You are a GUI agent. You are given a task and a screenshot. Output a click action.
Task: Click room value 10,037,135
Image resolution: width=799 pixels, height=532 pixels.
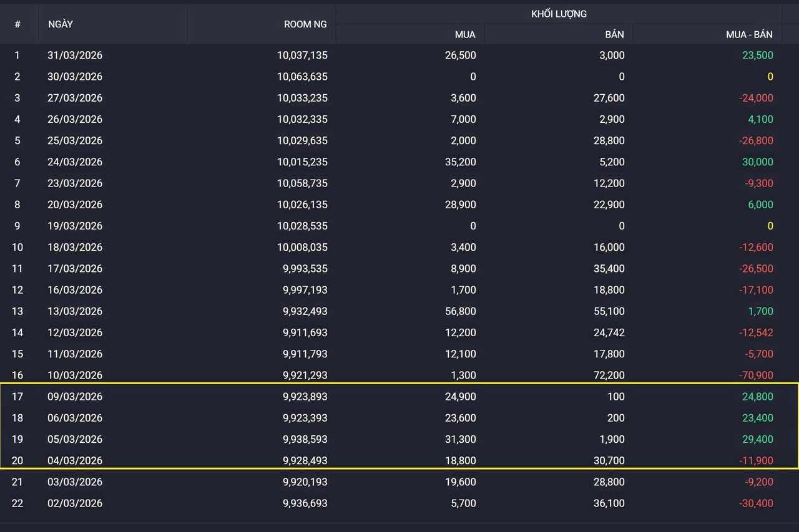(302, 56)
